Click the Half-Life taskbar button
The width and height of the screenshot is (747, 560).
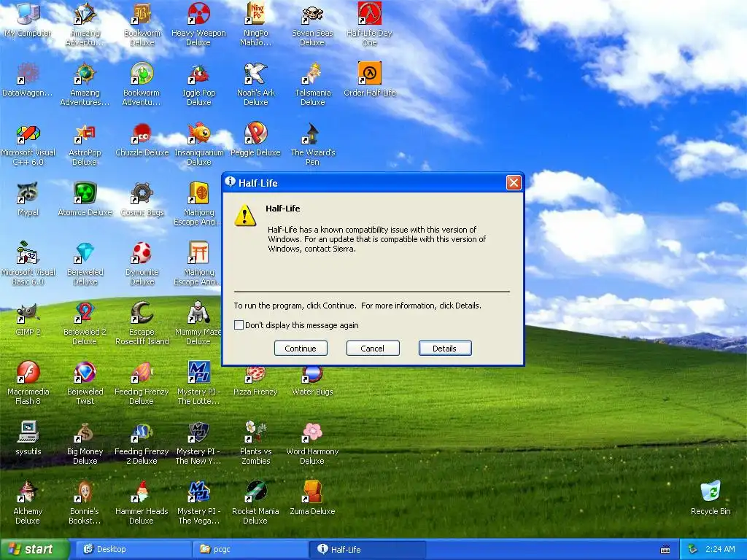point(367,549)
